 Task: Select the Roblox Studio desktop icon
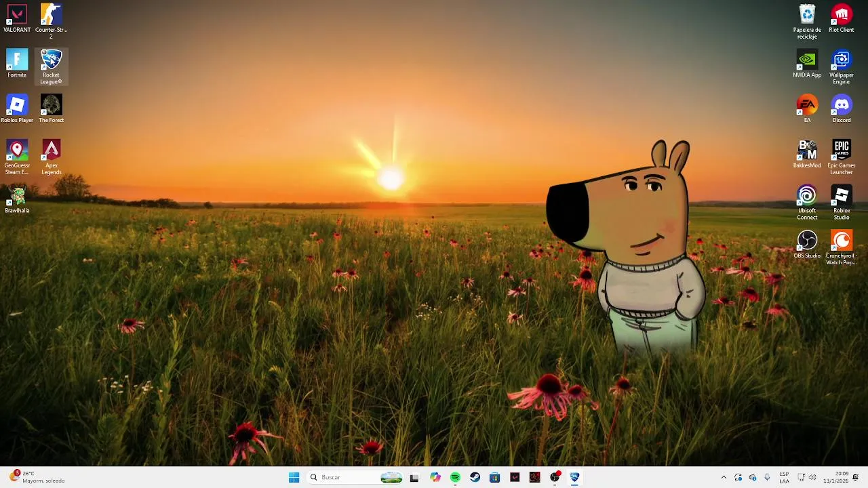[842, 203]
